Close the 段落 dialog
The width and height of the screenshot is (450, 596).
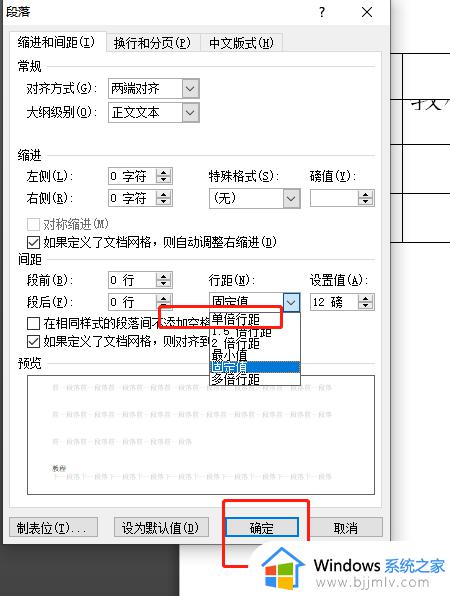coord(367,13)
